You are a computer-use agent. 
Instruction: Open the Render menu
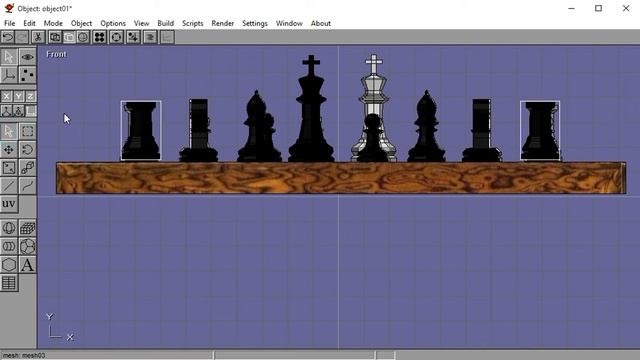tap(222, 23)
